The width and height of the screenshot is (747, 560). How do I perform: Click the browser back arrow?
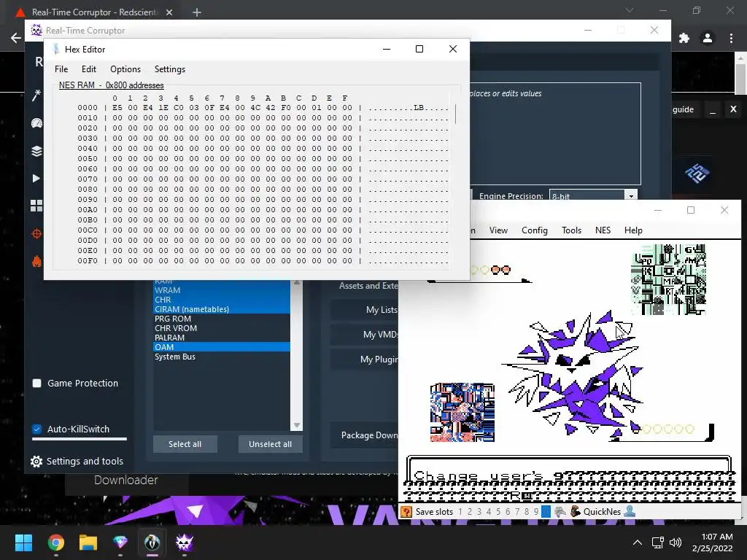(x=16, y=38)
